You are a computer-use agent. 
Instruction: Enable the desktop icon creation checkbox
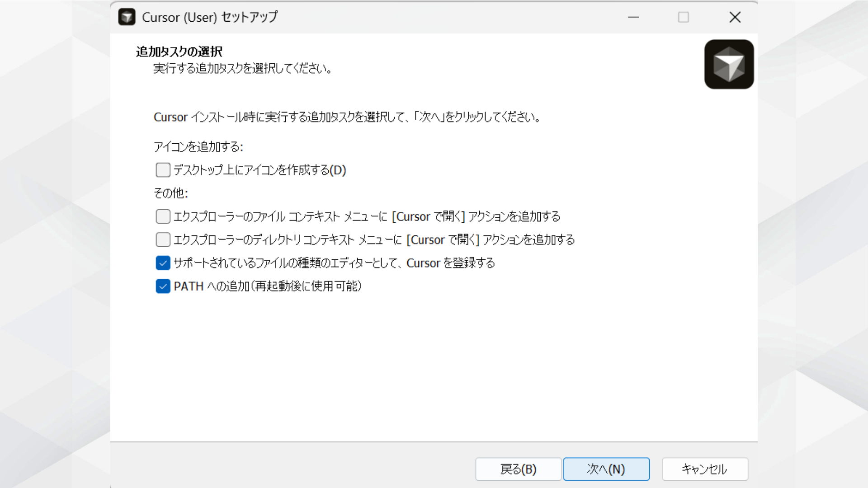click(x=163, y=170)
